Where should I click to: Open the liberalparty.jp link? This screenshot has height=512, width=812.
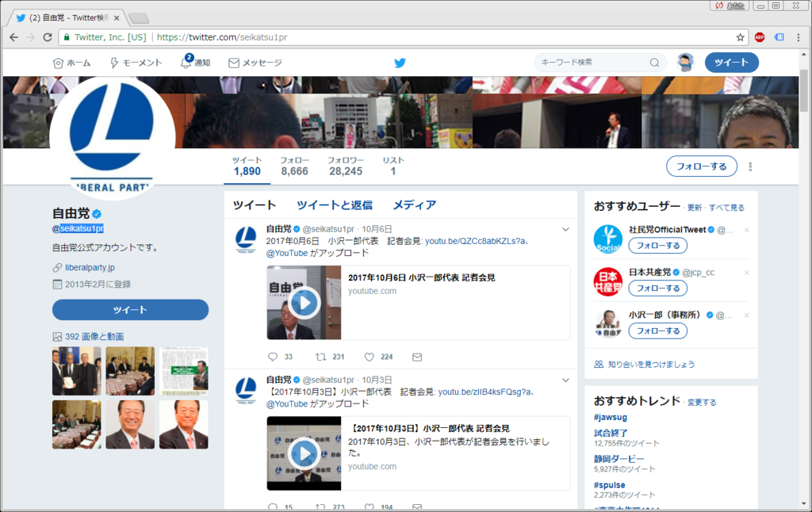tap(90, 268)
